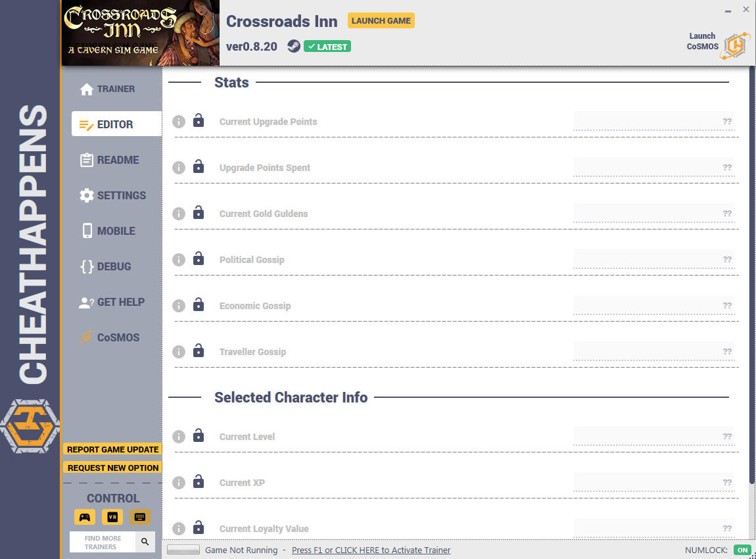The width and height of the screenshot is (756, 559).
Task: Toggle lock for Current Gold Guldens
Action: tap(198, 212)
